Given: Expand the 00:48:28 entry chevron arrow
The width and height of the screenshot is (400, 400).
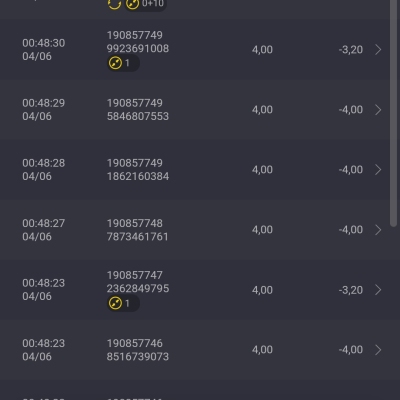Looking at the screenshot, I should click(x=378, y=170).
